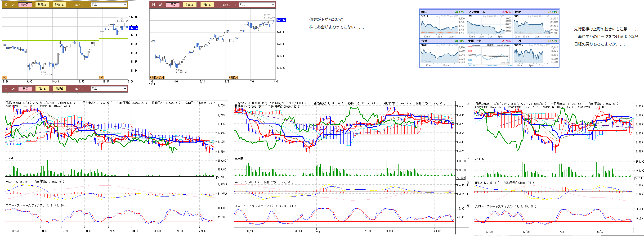This screenshot has width=644, height=247.
Task: Click corner arrow icon of 15-minute price panel
Action: [x=468, y=103]
